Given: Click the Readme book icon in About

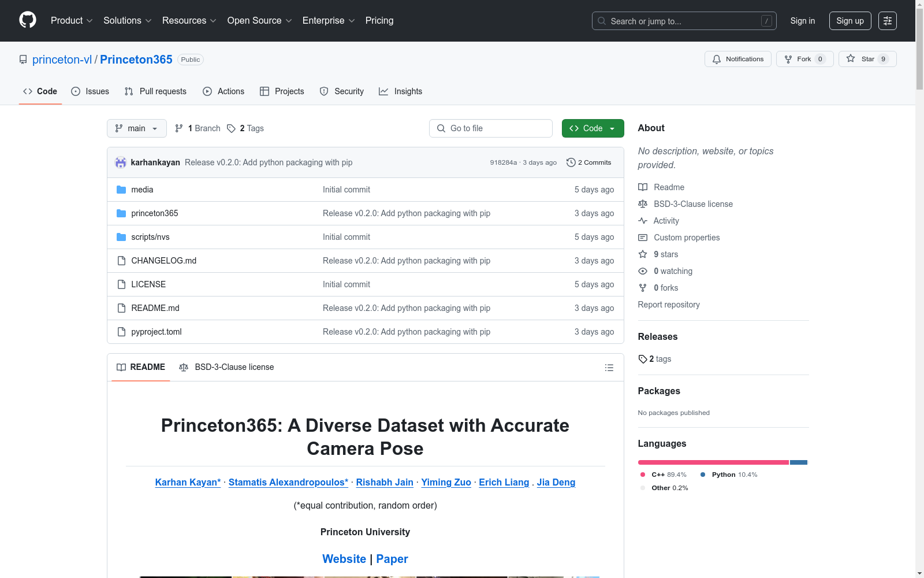Looking at the screenshot, I should click(643, 187).
